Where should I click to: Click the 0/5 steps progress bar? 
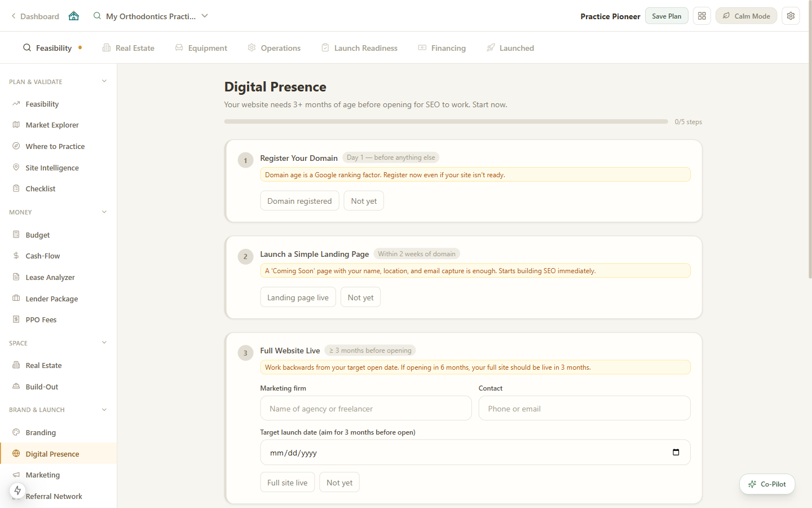pos(446,121)
